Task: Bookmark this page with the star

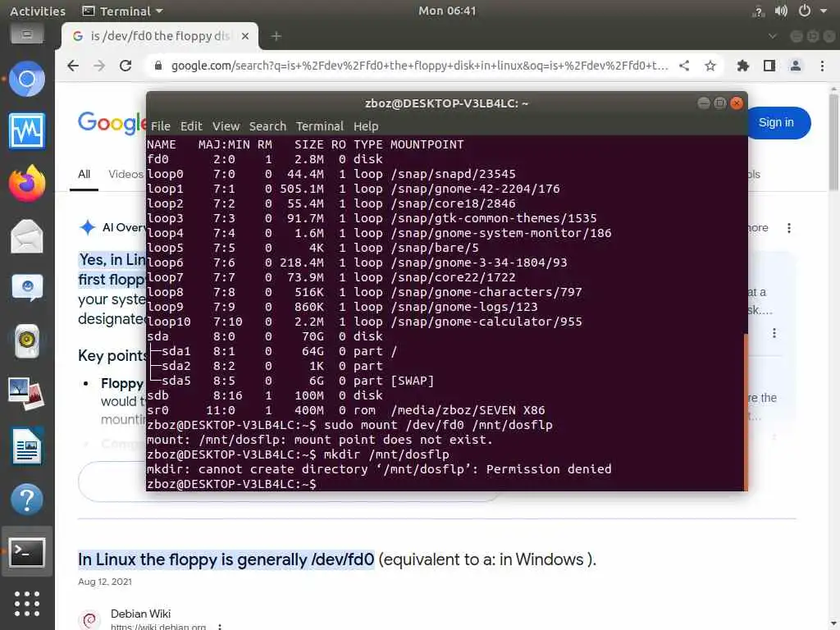Action: [x=710, y=66]
